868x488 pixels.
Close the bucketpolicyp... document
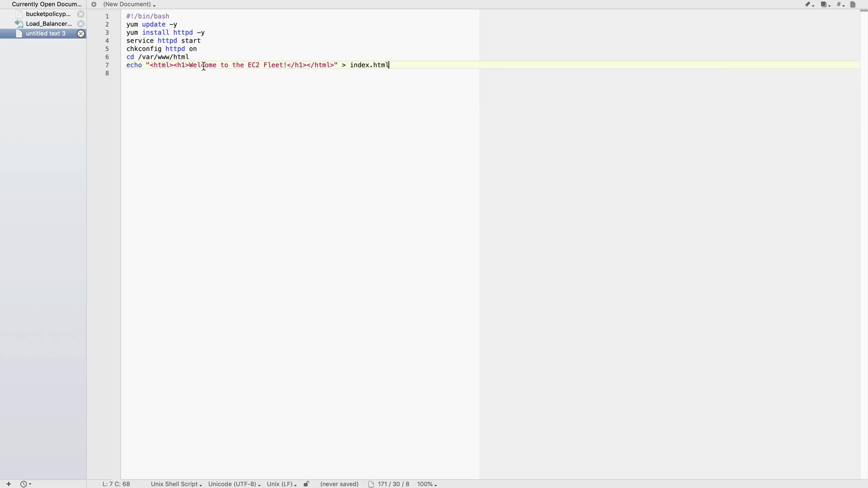[x=80, y=14]
